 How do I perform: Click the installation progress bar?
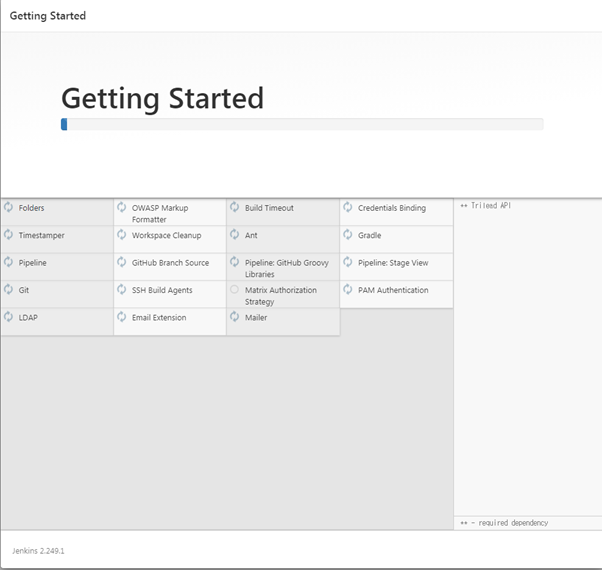click(x=302, y=124)
